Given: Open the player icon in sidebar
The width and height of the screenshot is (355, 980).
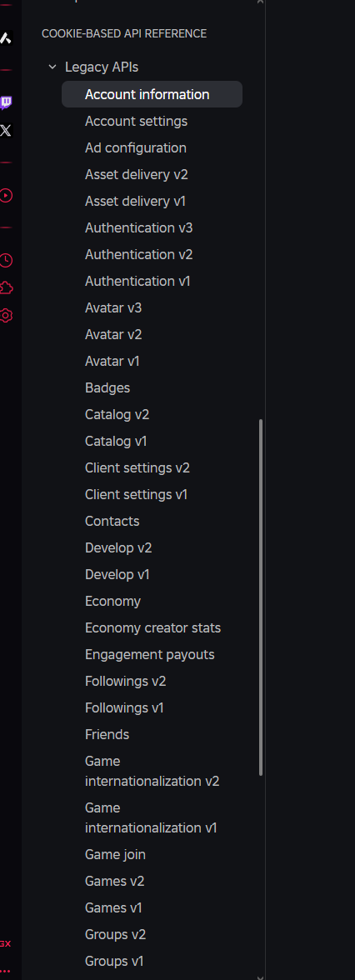Looking at the screenshot, I should [x=6, y=196].
